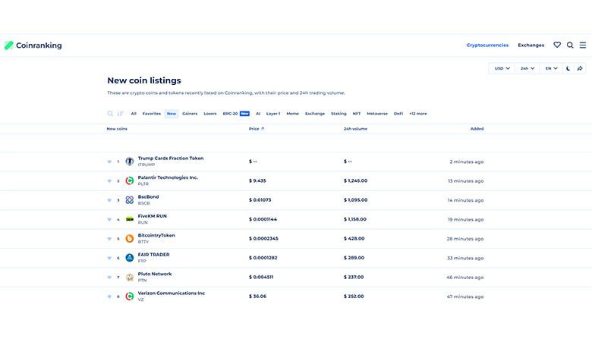
Task: Click the BitcointryToken coin logo
Action: coord(130,238)
